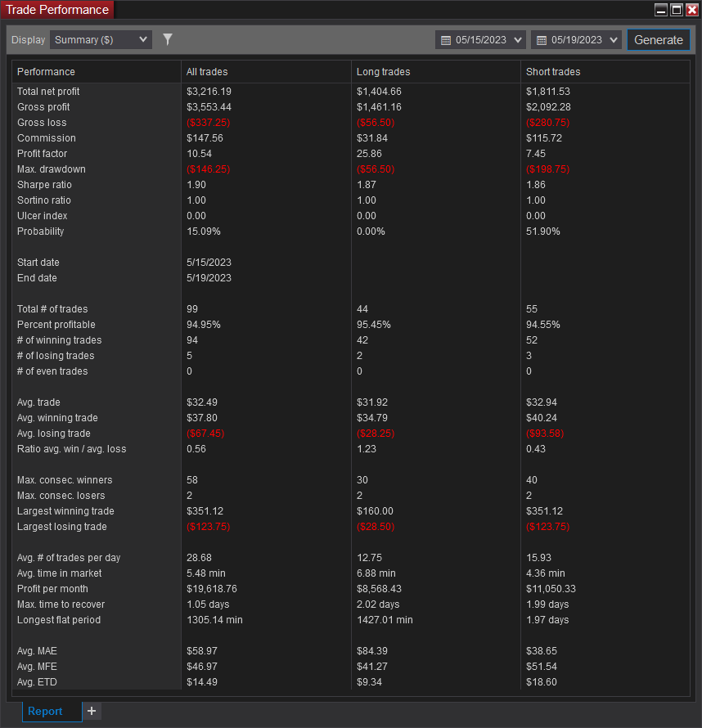This screenshot has width=702, height=728.
Task: Click the Short trades probability 51.90%
Action: (x=542, y=231)
